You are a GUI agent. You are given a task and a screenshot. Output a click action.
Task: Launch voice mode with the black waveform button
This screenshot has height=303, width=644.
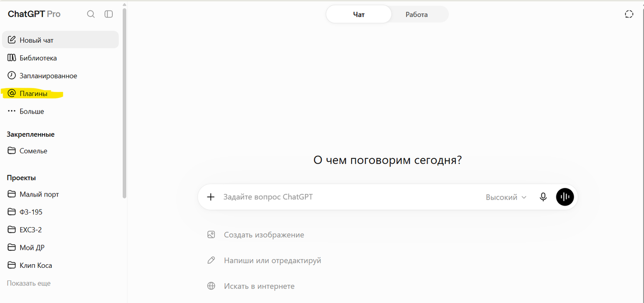point(565,197)
